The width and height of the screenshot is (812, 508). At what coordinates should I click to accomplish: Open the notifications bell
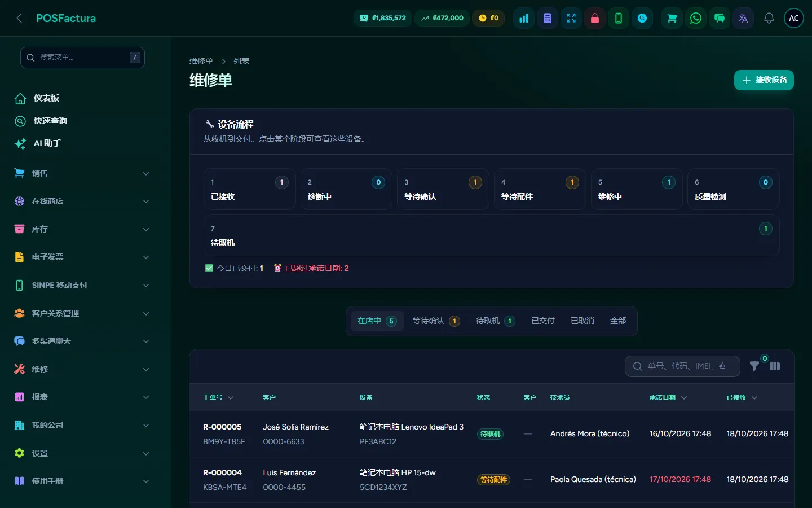point(769,18)
